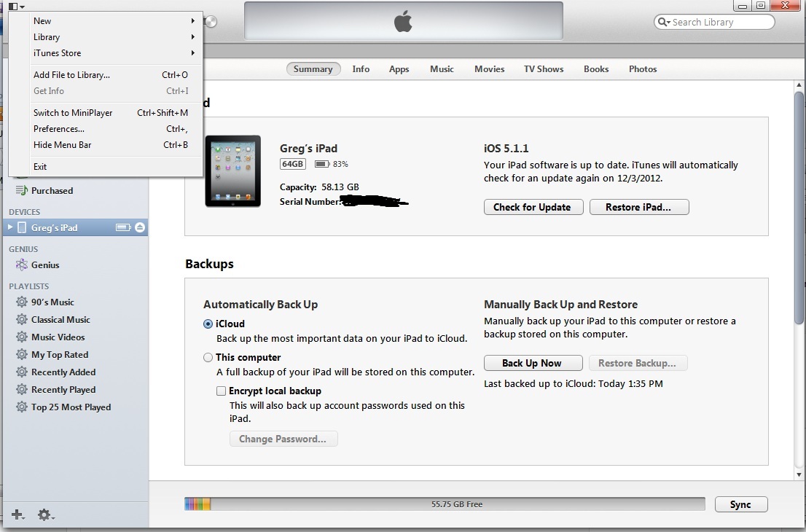Open 90's Music smart playlist gear icon
806x532 pixels.
tap(22, 302)
